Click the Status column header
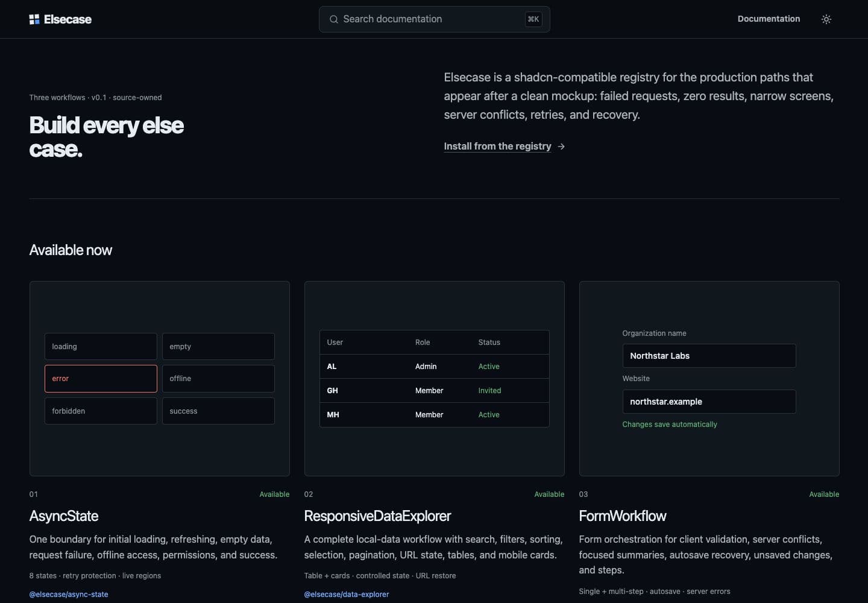 pyautogui.click(x=489, y=343)
